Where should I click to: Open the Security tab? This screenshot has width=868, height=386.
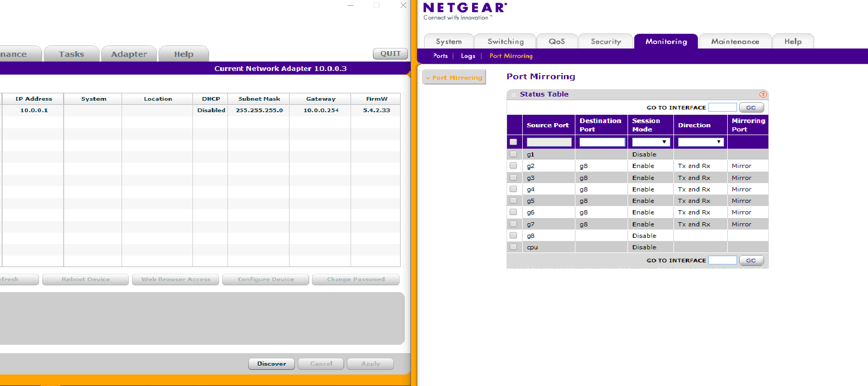606,41
